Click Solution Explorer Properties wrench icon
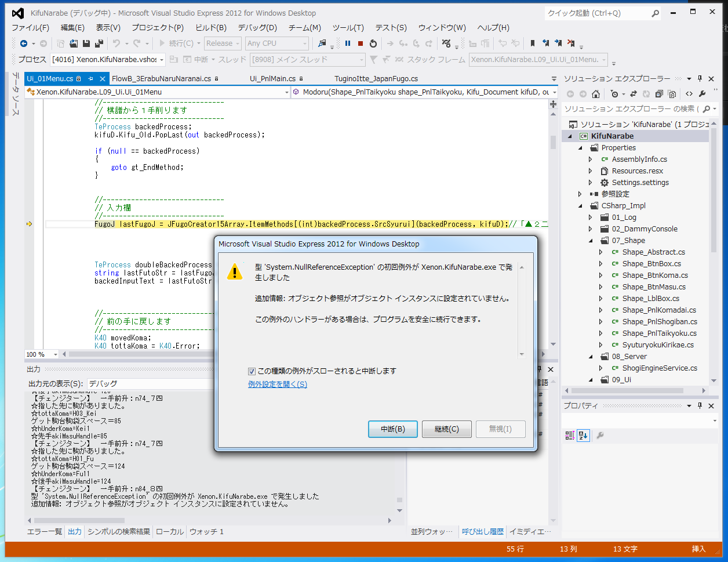 coord(702,93)
